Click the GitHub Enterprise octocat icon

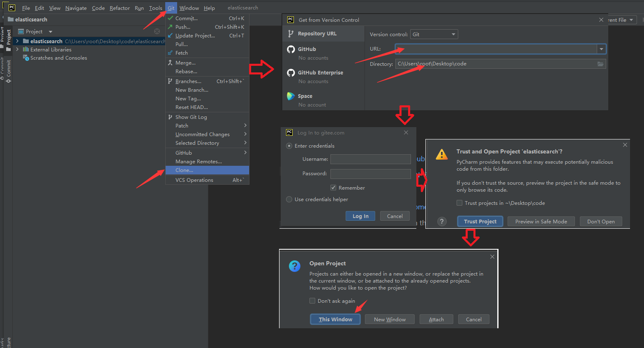(291, 73)
